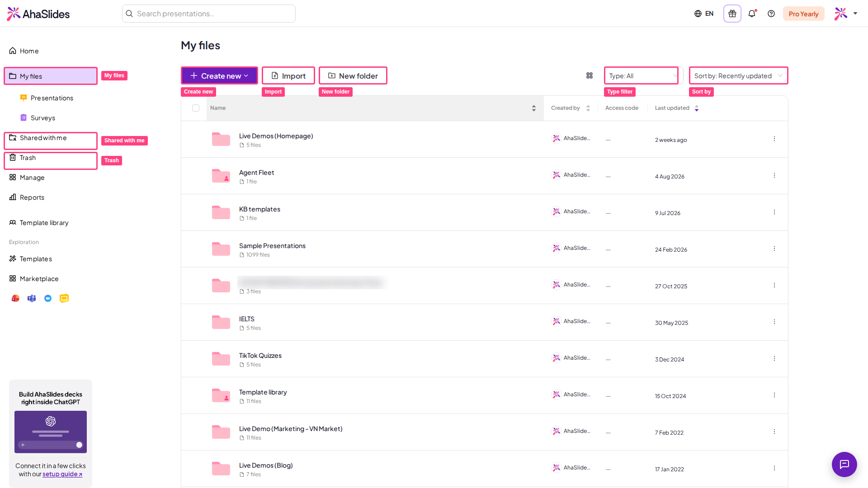Open the IELTS folder
The image size is (868, 488).
click(246, 319)
